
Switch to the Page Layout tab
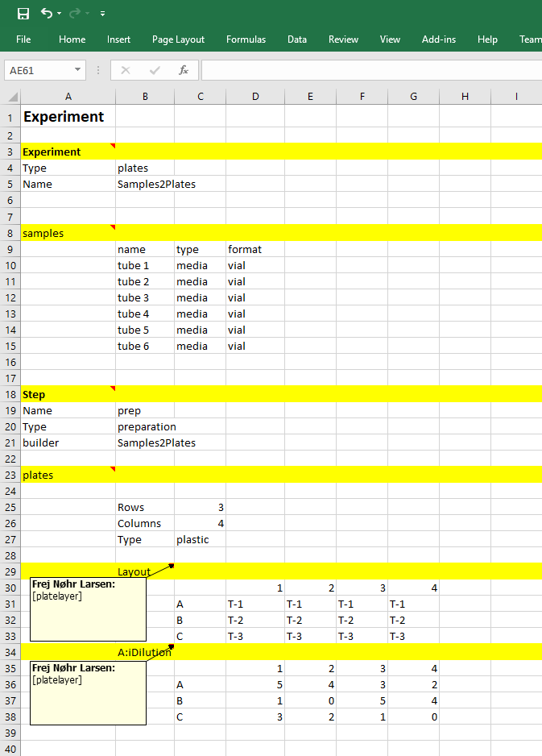click(178, 39)
